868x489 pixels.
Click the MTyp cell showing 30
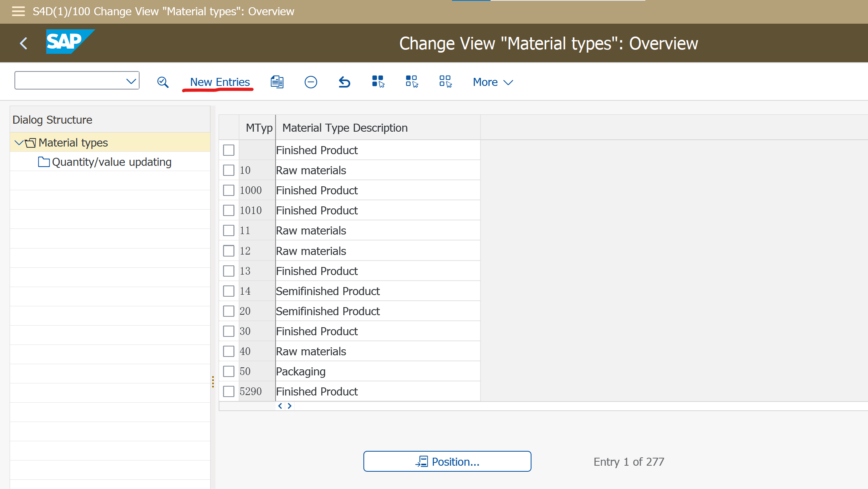click(257, 331)
